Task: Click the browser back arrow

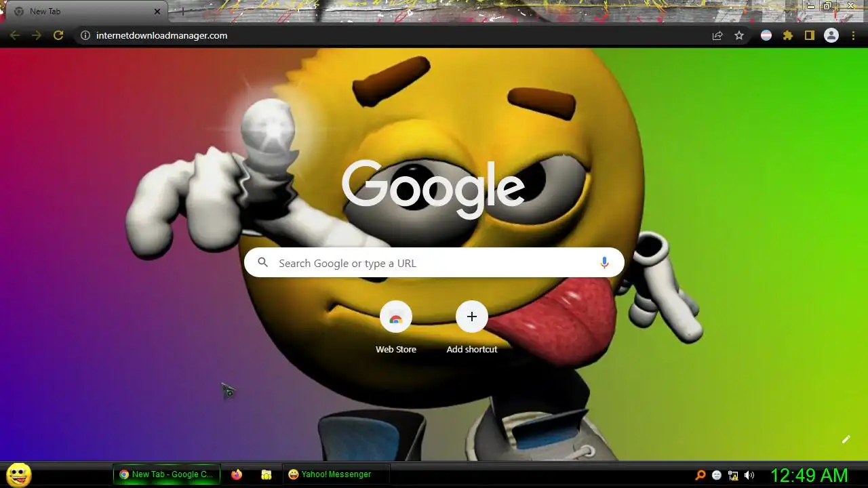Action: click(14, 35)
